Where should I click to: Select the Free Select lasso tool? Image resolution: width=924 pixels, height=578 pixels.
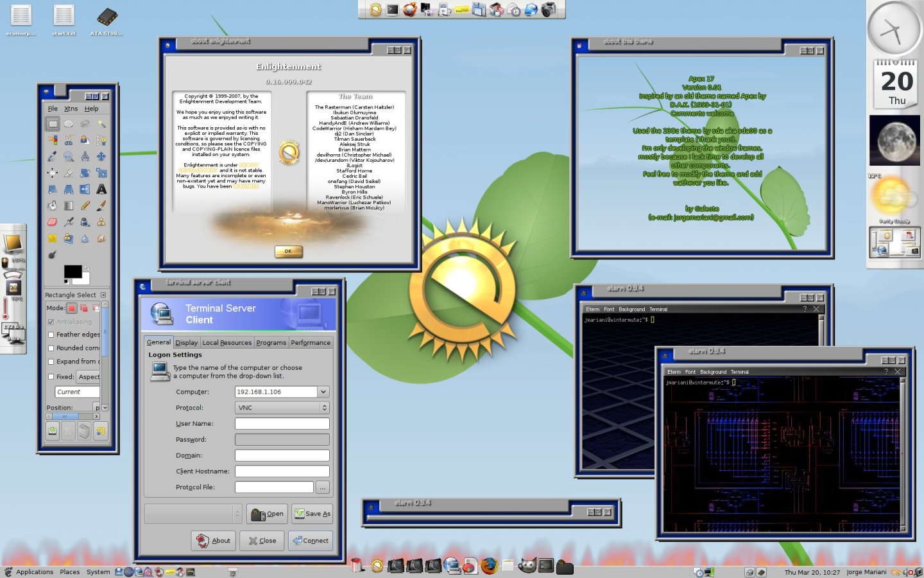tap(85, 123)
